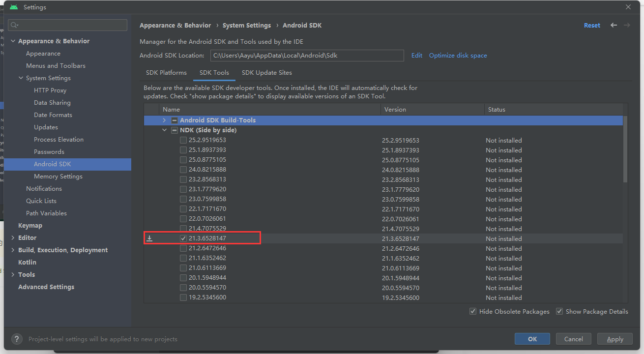Image resolution: width=644 pixels, height=354 pixels.
Task: Click the Apply button
Action: [615, 339]
